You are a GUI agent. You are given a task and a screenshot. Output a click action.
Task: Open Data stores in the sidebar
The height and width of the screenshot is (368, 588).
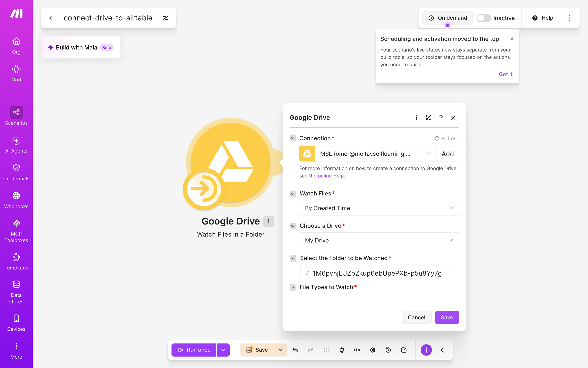(x=16, y=292)
